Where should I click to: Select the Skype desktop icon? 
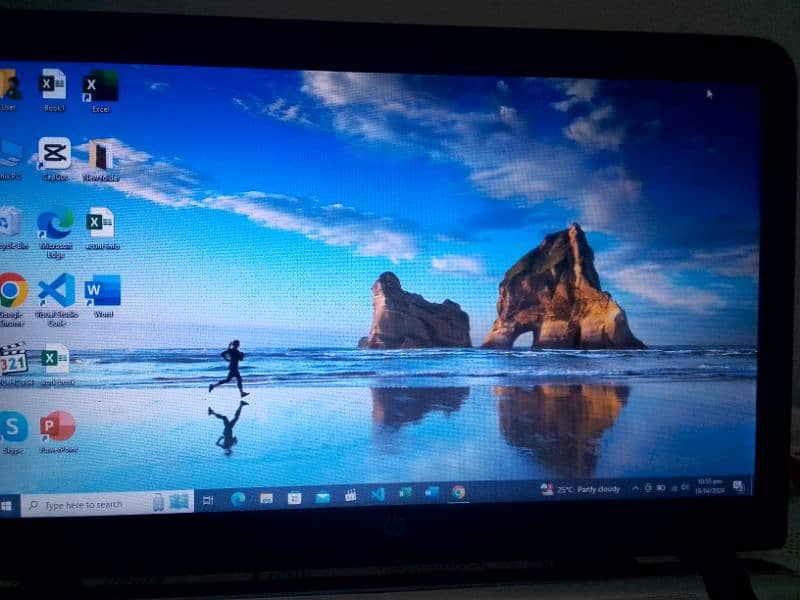point(13,432)
